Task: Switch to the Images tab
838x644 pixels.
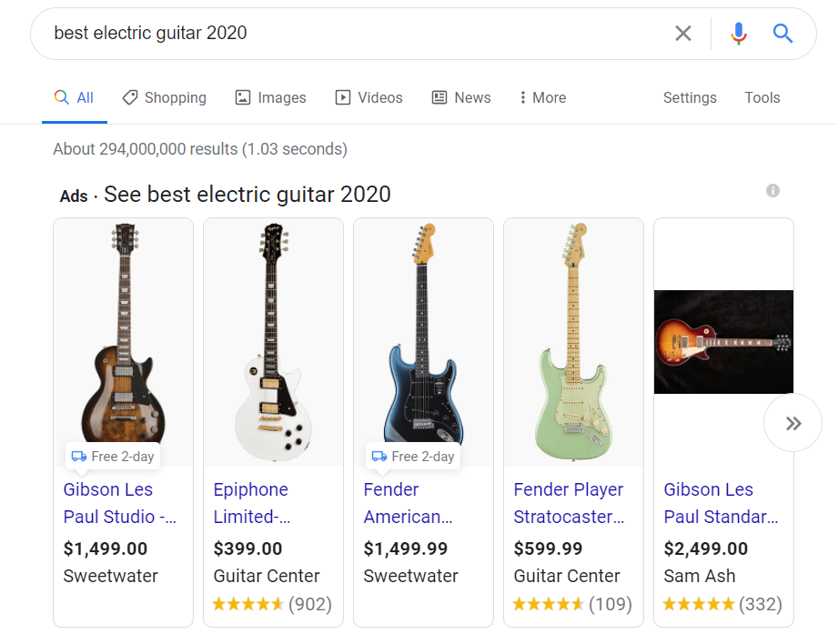Action: click(x=270, y=97)
